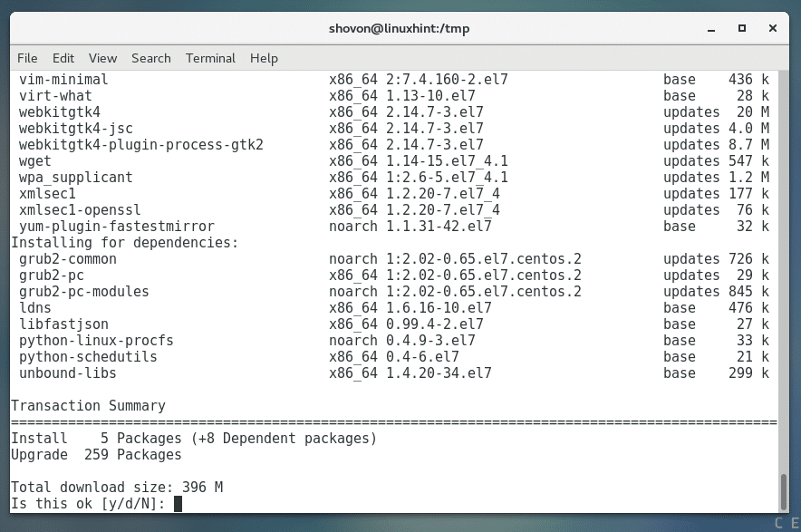Minimize the terminal window
The image size is (801, 532).
711,29
